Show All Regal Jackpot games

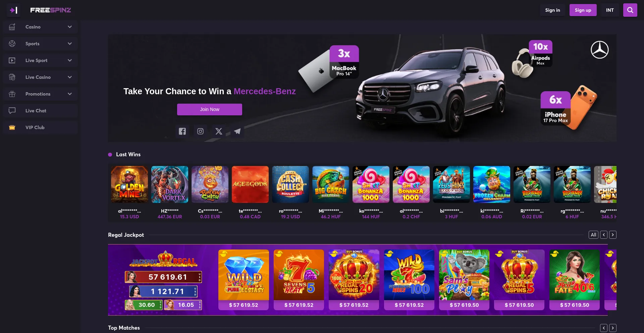tap(593, 235)
